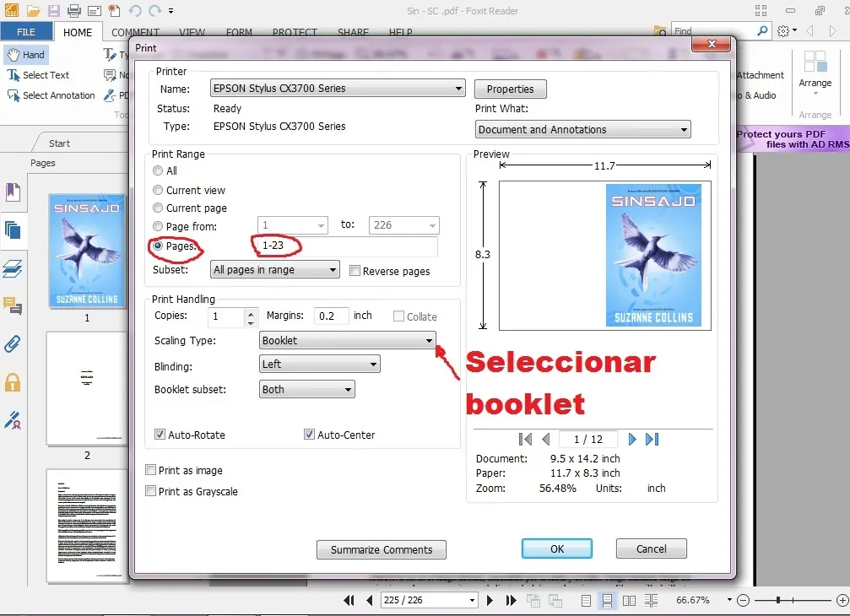
Task: Select the Current page radio button
Action: [158, 208]
